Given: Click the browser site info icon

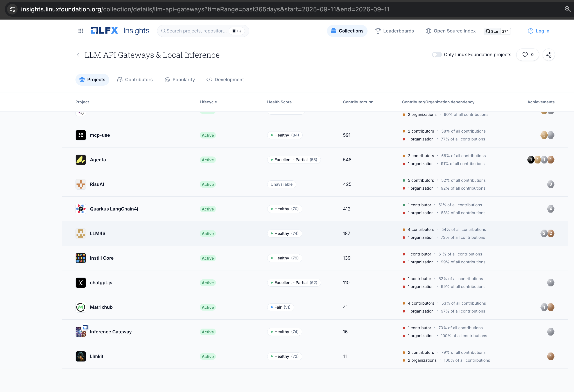Looking at the screenshot, I should (x=12, y=9).
